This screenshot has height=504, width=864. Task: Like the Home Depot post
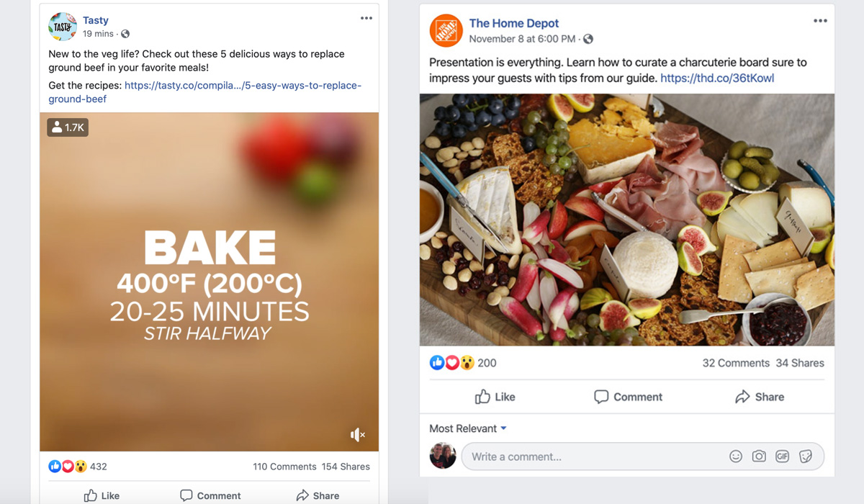pos(495,397)
